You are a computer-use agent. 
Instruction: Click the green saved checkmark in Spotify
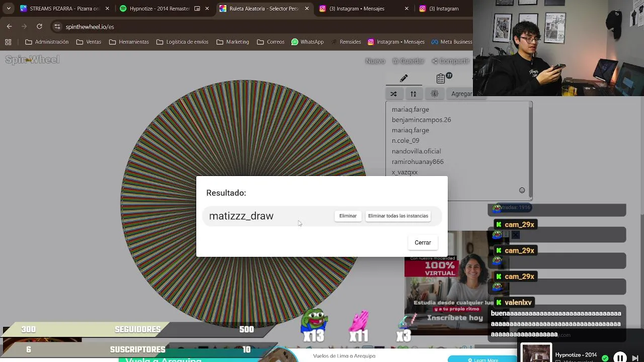click(x=605, y=358)
